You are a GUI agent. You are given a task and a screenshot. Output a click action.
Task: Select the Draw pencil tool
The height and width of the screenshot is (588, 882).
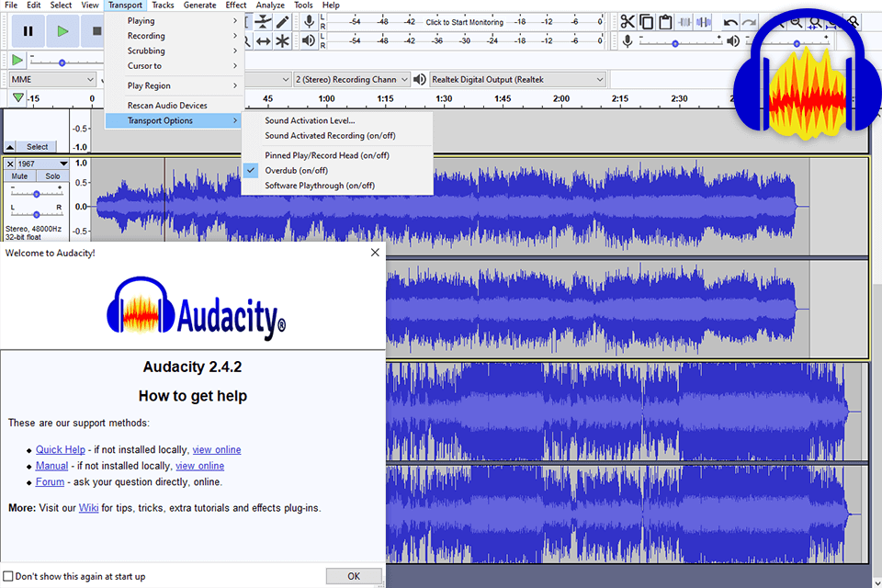pos(282,22)
